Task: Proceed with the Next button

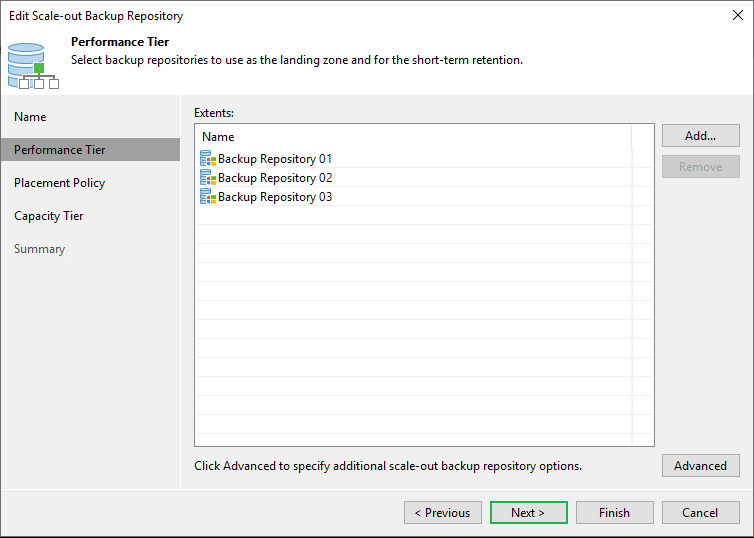Action: point(528,513)
